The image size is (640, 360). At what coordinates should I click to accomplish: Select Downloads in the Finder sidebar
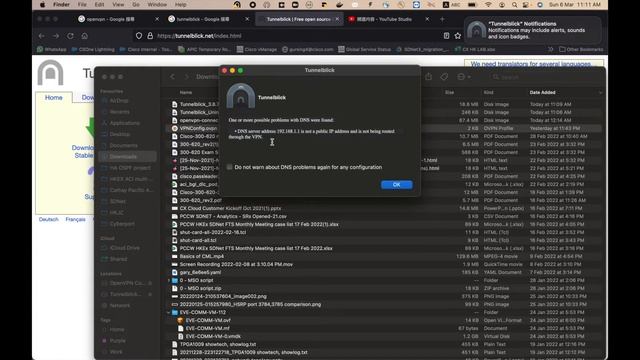[x=127, y=157]
